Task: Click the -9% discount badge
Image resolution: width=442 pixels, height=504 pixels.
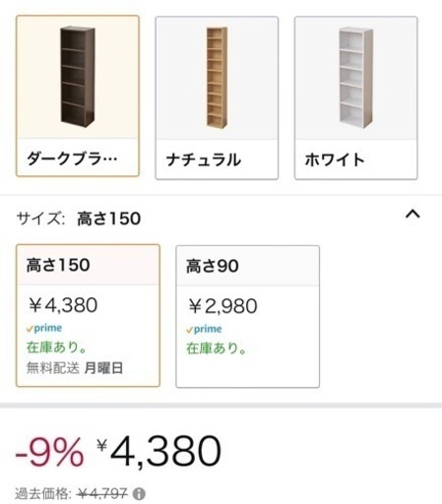Action: [x=49, y=452]
